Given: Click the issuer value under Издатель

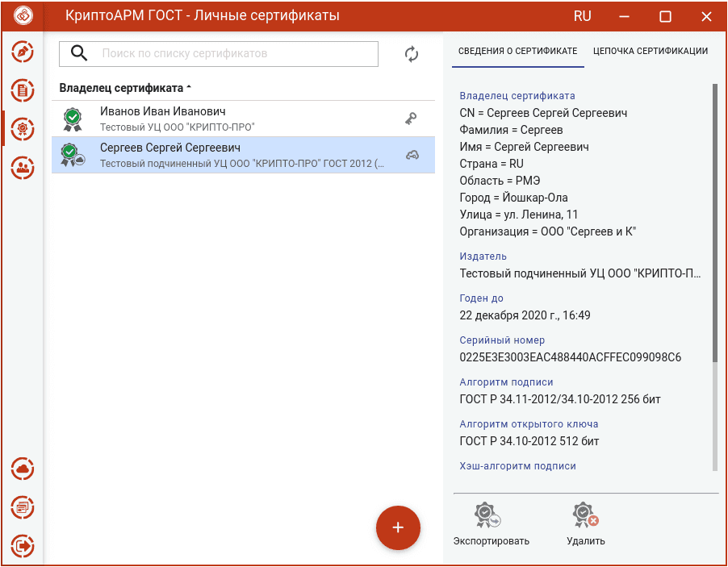Looking at the screenshot, I should coord(580,273).
